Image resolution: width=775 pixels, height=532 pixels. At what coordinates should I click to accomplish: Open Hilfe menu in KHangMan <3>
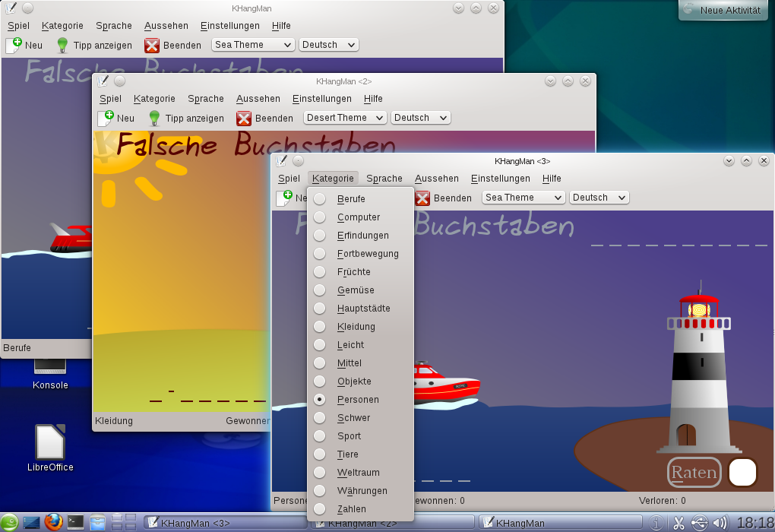(552, 179)
